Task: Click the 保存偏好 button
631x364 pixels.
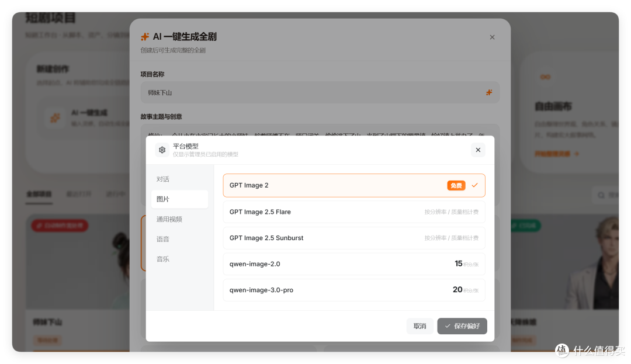Action: tap(462, 326)
